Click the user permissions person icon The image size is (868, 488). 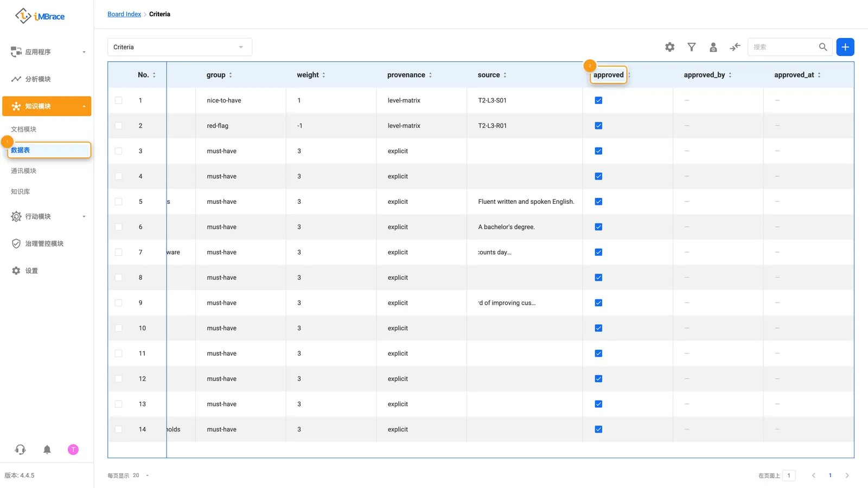(x=713, y=47)
